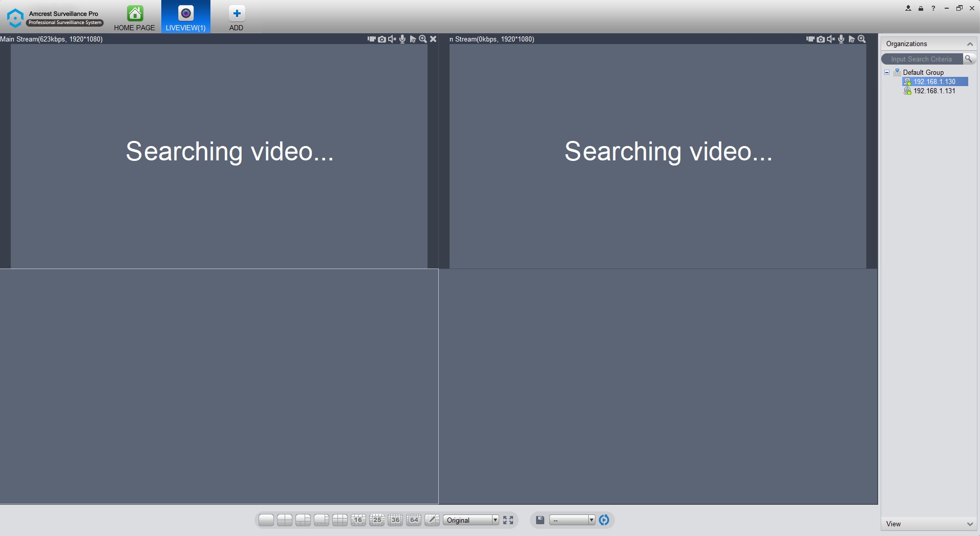This screenshot has height=536, width=980.
Task: Open the custom layout editor
Action: (432, 520)
